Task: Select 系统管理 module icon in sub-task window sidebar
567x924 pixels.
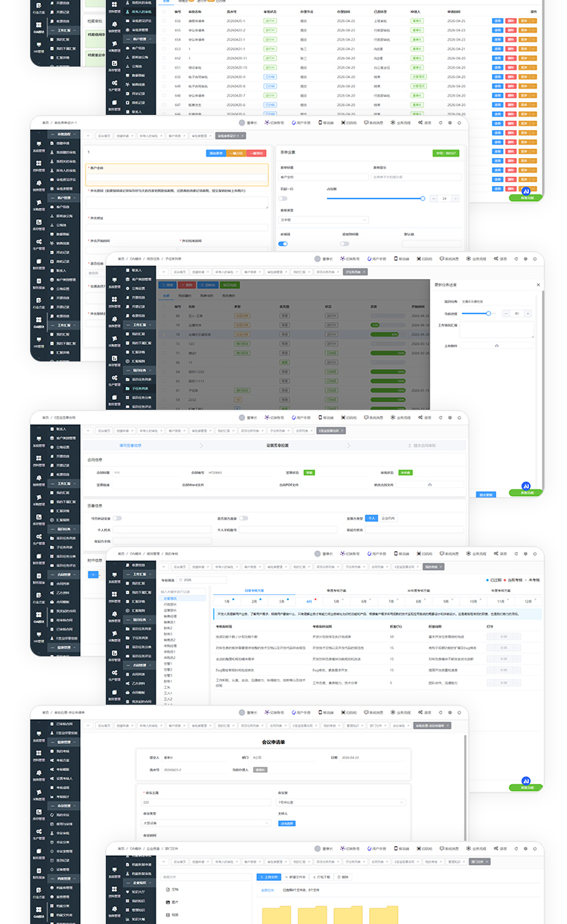Action: (x=114, y=278)
